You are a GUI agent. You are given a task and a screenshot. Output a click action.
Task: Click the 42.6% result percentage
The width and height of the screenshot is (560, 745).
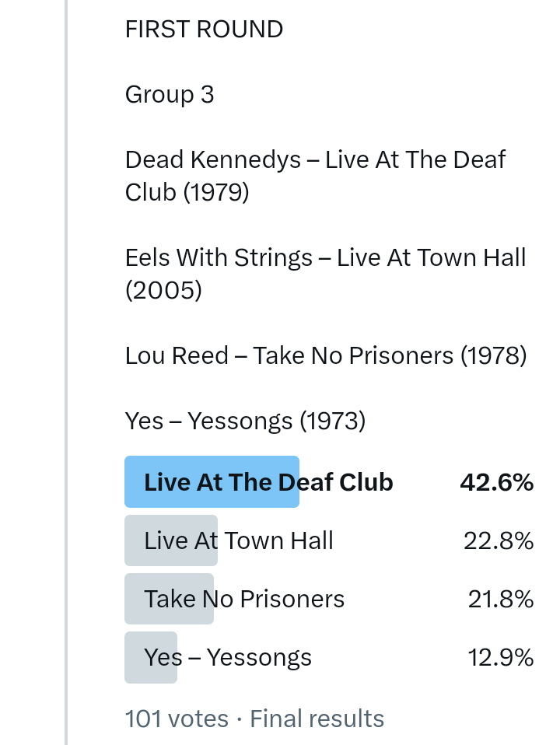(x=496, y=482)
